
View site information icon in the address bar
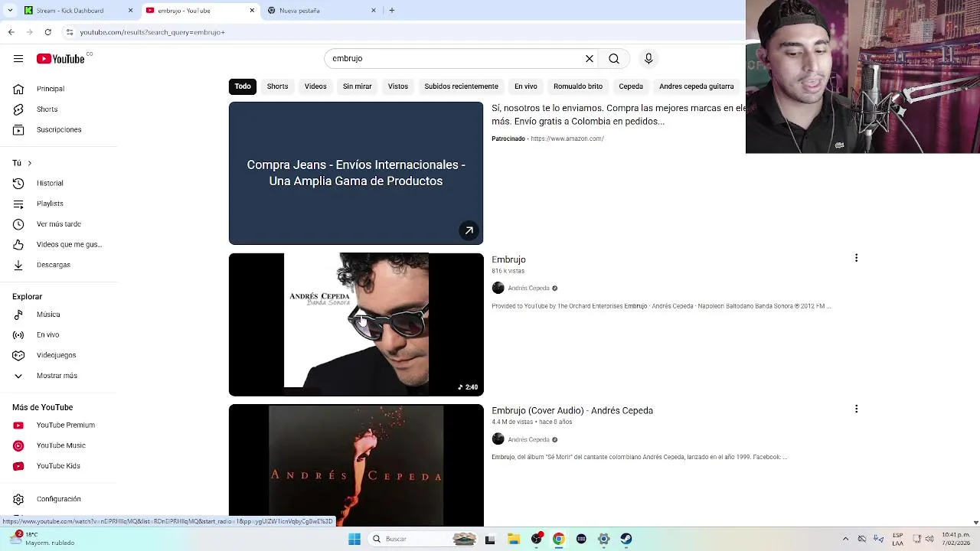(69, 32)
